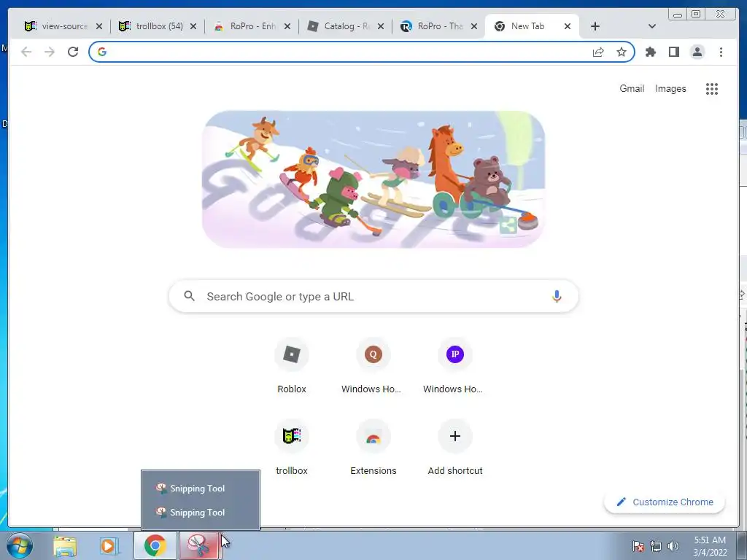This screenshot has width=747, height=560.
Task: Close the Catalog tab
Action: coord(381,27)
